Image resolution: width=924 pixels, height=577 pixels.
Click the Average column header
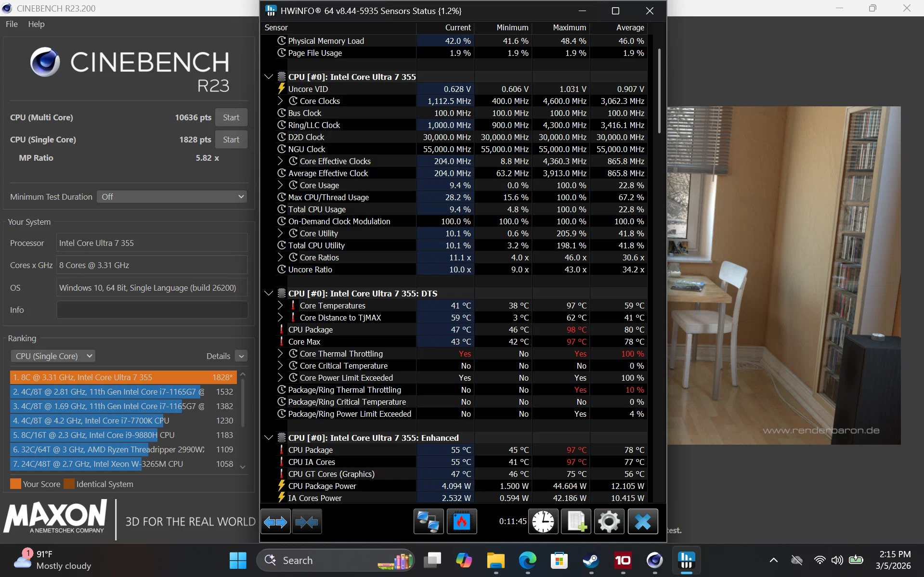click(619, 28)
